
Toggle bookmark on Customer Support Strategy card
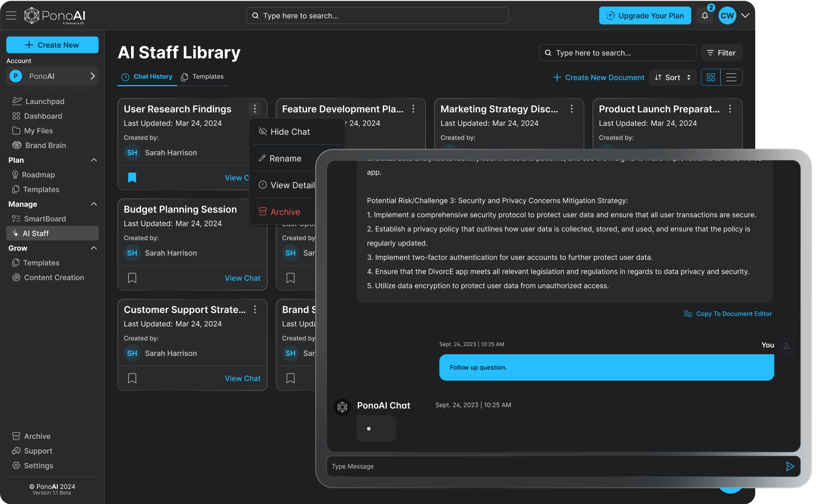click(132, 378)
